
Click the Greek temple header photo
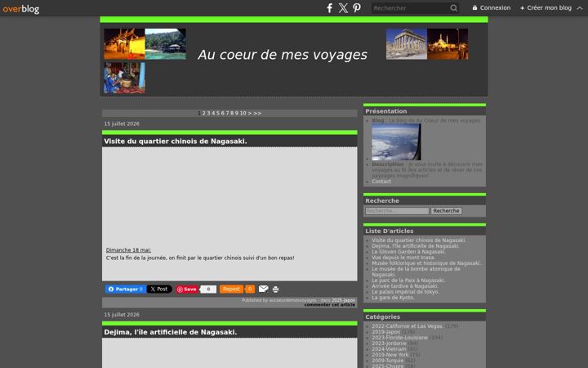point(407,44)
